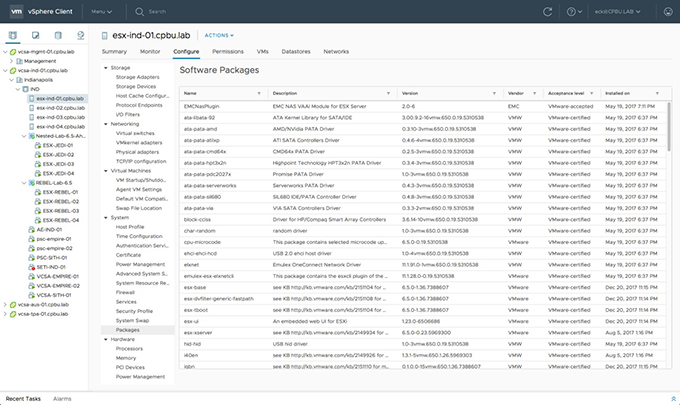Expand the Recent Tasks panel chevrons
The image size is (680, 405).
point(673,399)
